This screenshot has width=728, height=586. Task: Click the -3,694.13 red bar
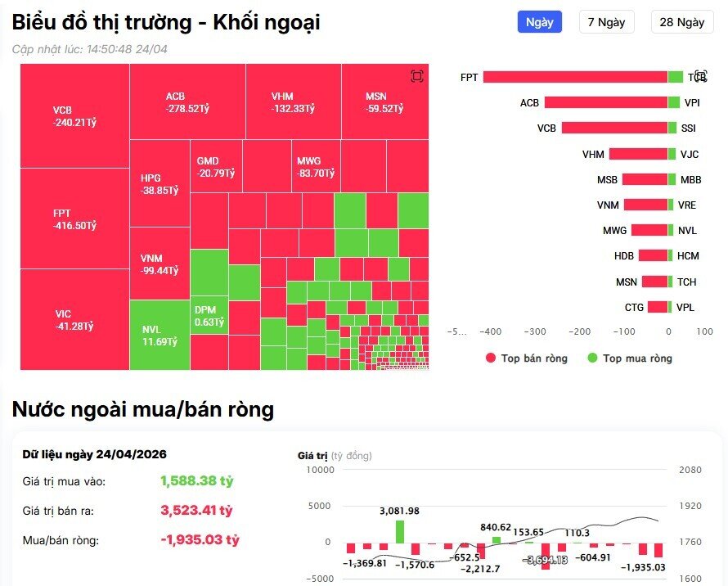click(546, 557)
